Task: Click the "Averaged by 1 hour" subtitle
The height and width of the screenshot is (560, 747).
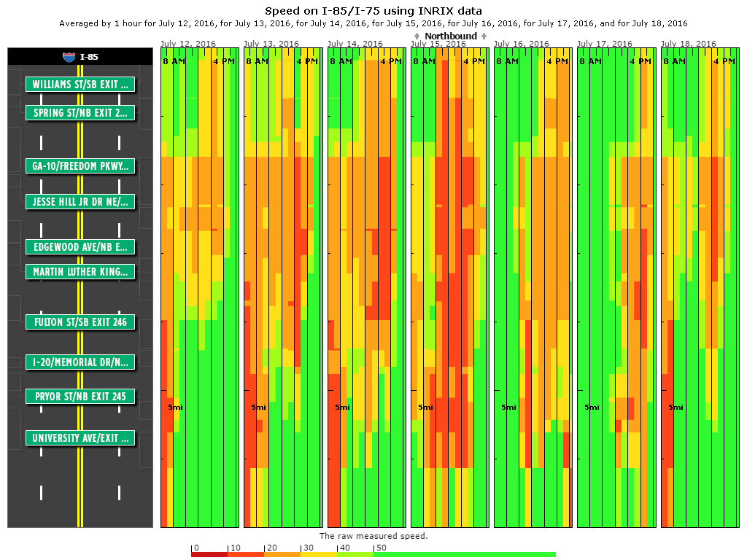Action: point(373,23)
